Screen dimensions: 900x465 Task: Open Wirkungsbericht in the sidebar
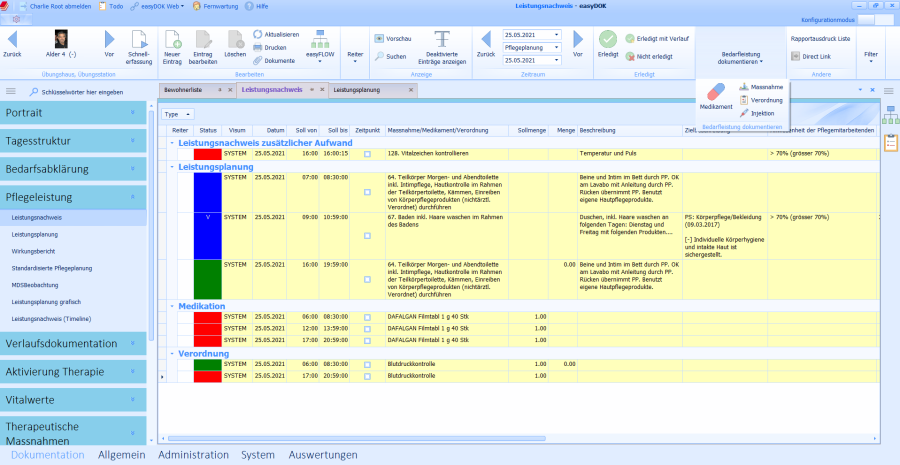(32, 251)
